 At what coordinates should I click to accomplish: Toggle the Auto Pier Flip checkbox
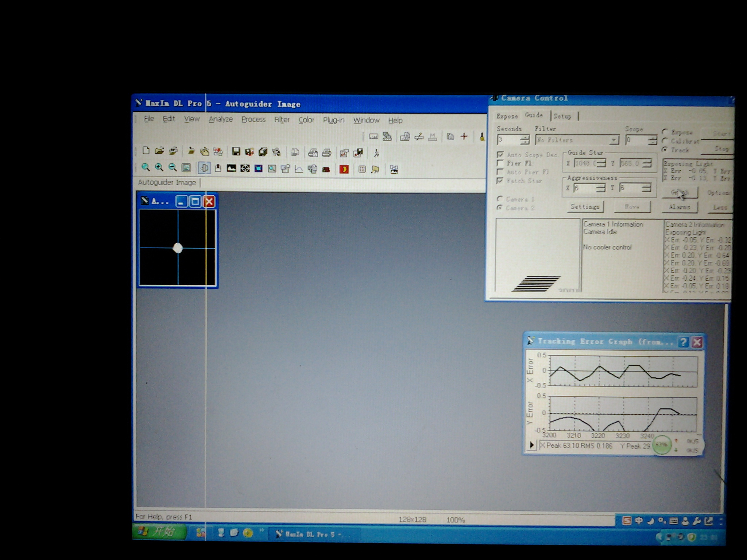500,172
